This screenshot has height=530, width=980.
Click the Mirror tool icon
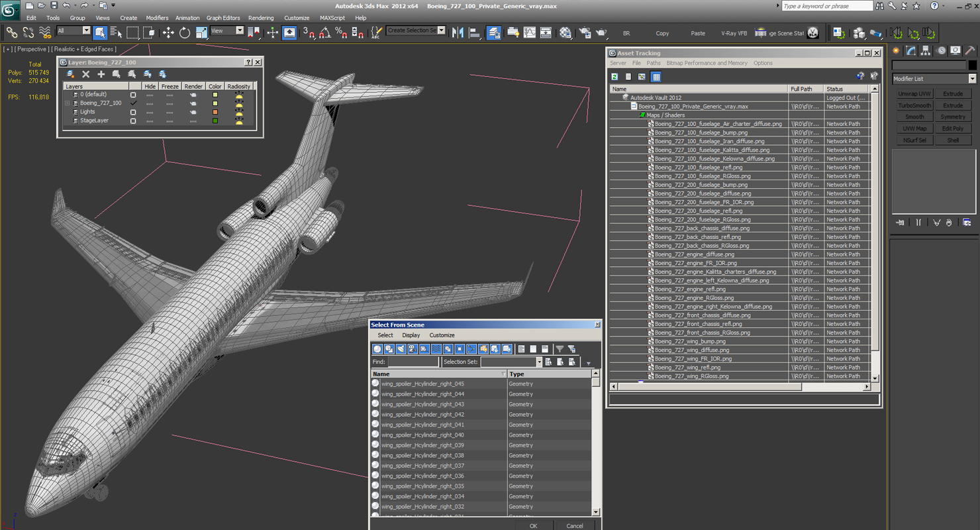[458, 32]
